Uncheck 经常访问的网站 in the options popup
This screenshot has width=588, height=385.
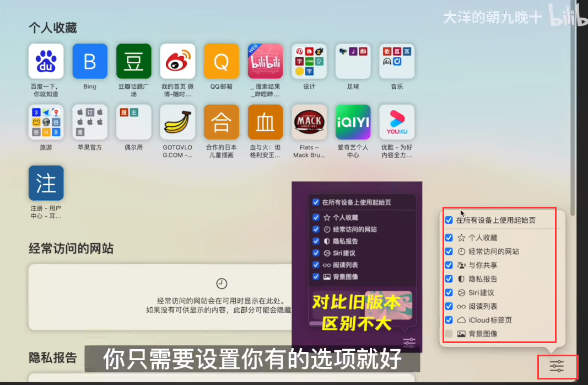449,252
